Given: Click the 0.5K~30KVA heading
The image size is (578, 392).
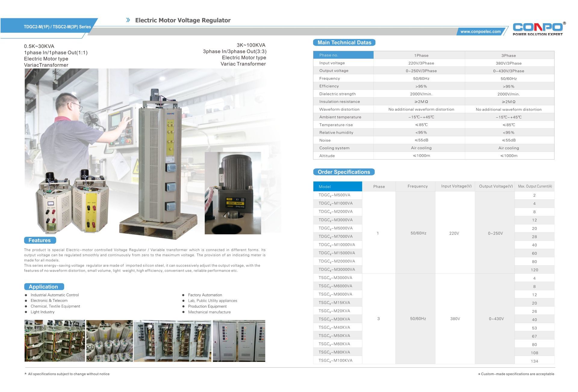Looking at the screenshot, I should tap(39, 46).
